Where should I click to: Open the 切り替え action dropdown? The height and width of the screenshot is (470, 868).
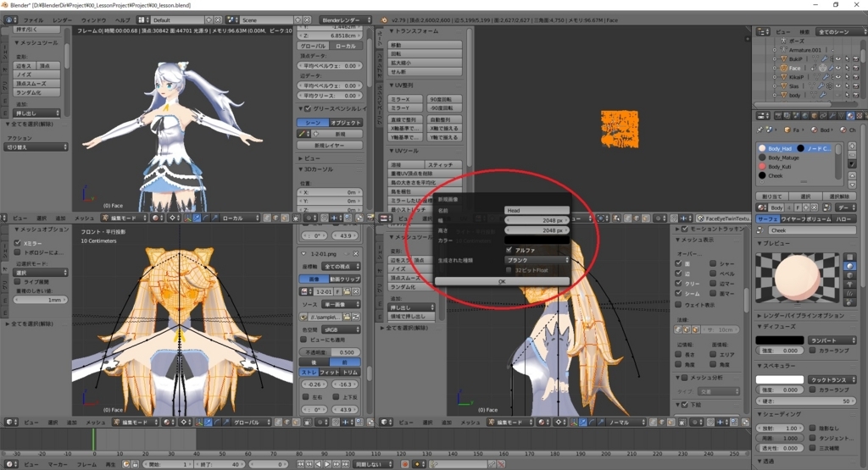pos(36,147)
